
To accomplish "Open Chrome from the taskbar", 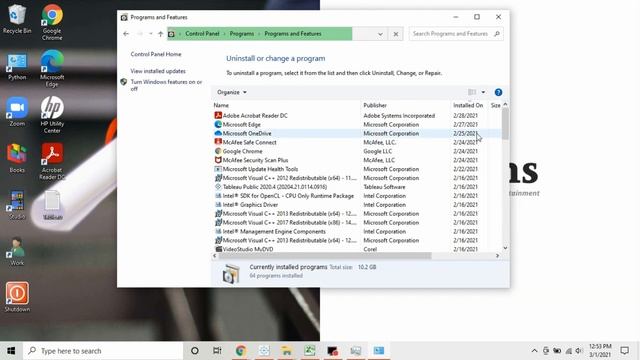I will pos(240,351).
